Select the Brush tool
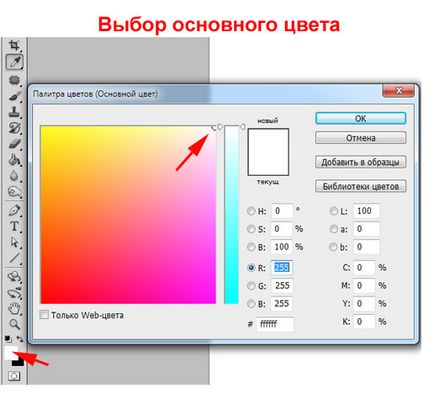 coord(14,96)
